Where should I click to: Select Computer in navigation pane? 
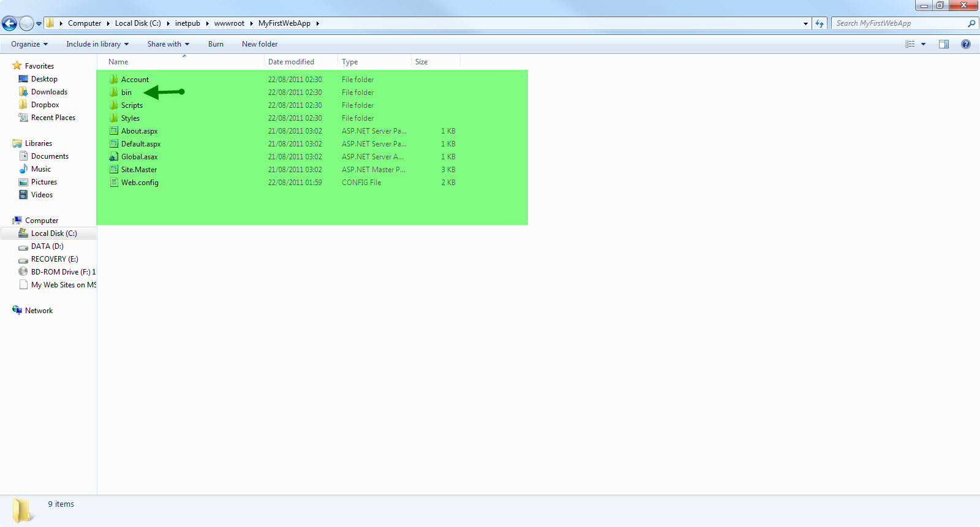[42, 221]
